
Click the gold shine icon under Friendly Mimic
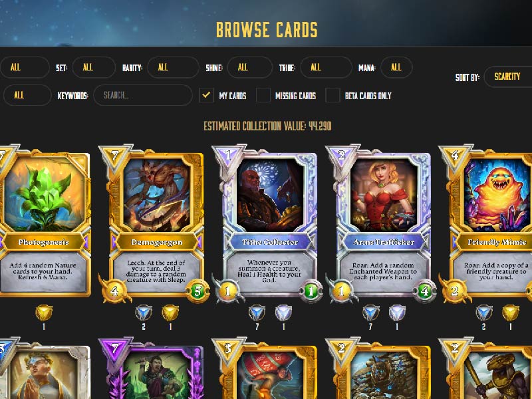click(x=511, y=313)
